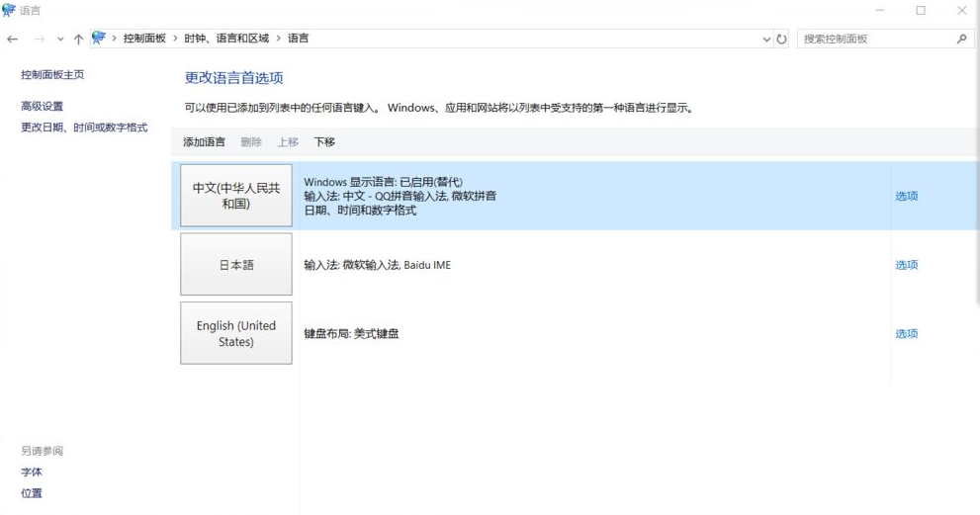Expand address bar history dropdown
Viewport: 980px width, 515px height.
click(x=766, y=39)
